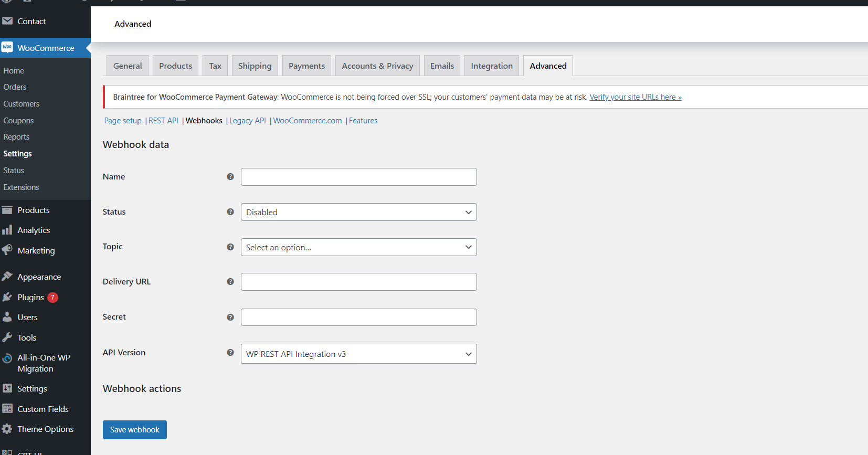Focus the Delivery URL input field

pyautogui.click(x=359, y=282)
